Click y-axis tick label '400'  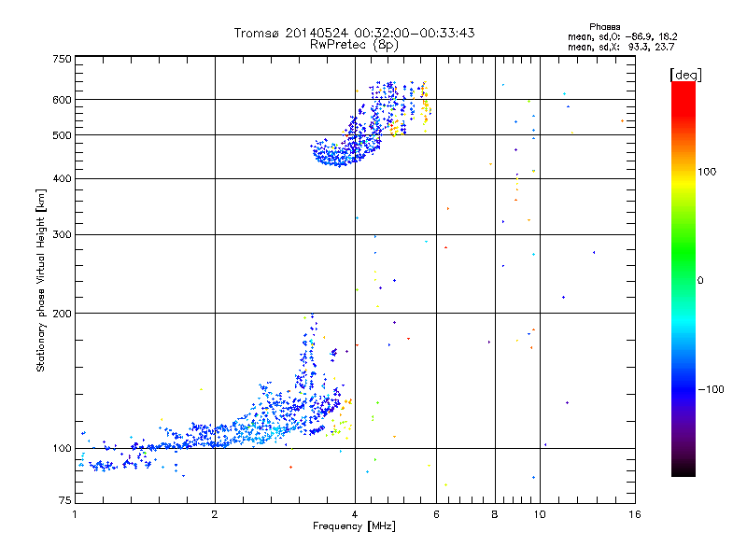point(62,179)
